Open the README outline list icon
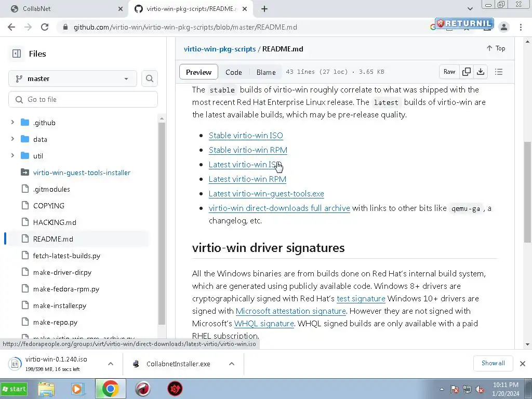 pyautogui.click(x=498, y=72)
